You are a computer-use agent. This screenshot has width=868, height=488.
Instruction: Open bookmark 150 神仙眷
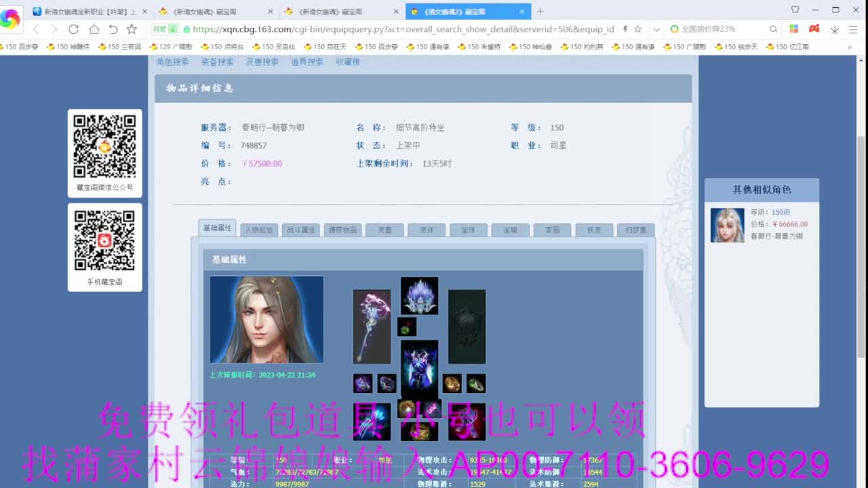530,47
